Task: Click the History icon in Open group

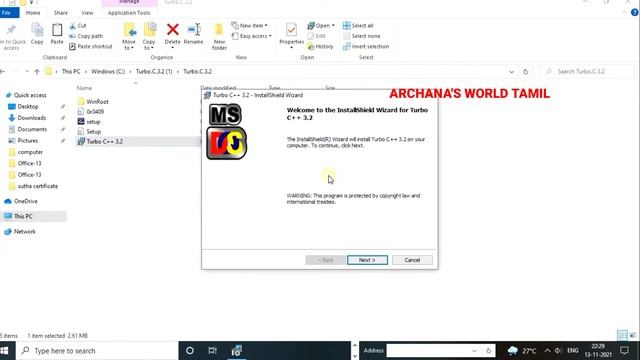Action: coord(320,47)
